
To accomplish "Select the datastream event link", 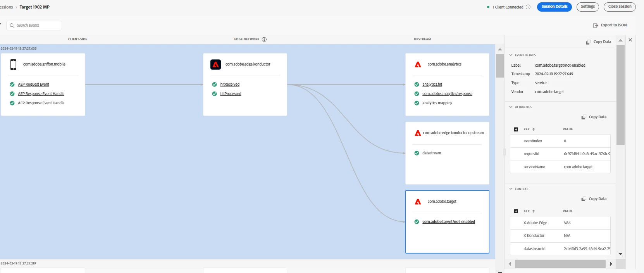I will (x=432, y=153).
